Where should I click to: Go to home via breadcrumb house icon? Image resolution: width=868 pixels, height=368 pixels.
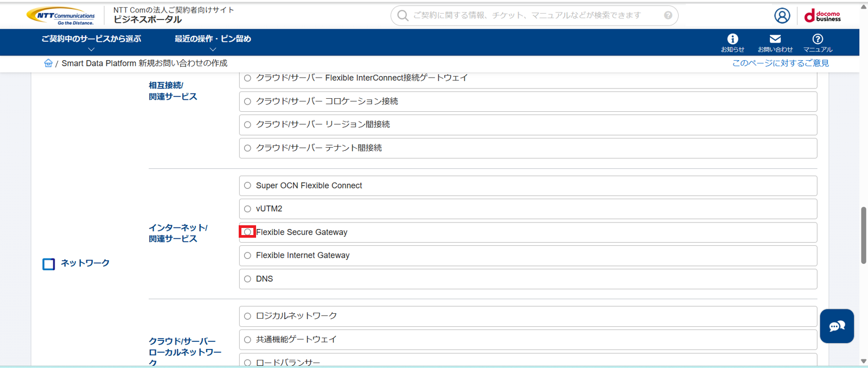tap(48, 63)
